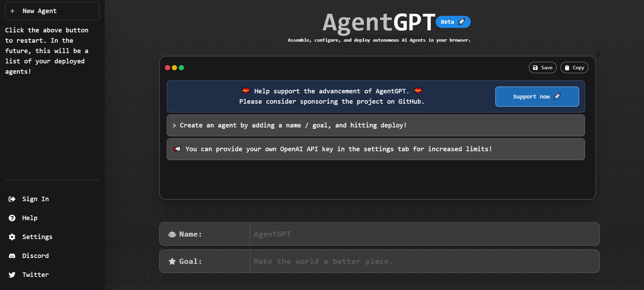The height and width of the screenshot is (290, 644).
Task: Click the red window dot
Action: point(167,68)
